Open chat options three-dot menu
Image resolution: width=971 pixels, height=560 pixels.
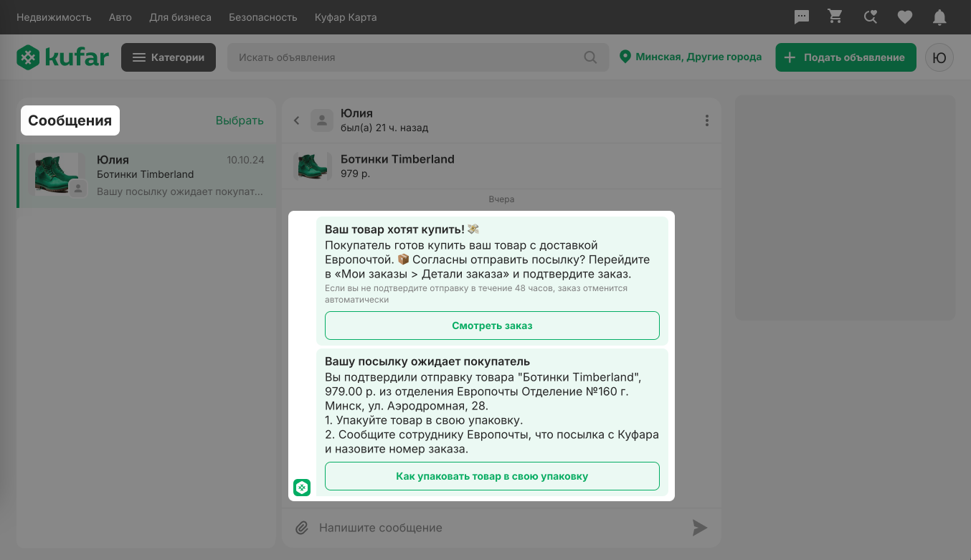click(707, 120)
